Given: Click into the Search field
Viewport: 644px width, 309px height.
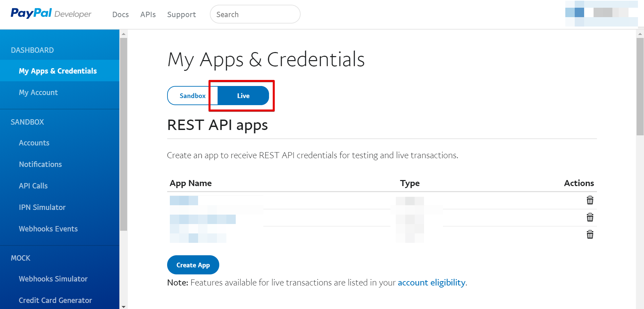Looking at the screenshot, I should [x=255, y=14].
